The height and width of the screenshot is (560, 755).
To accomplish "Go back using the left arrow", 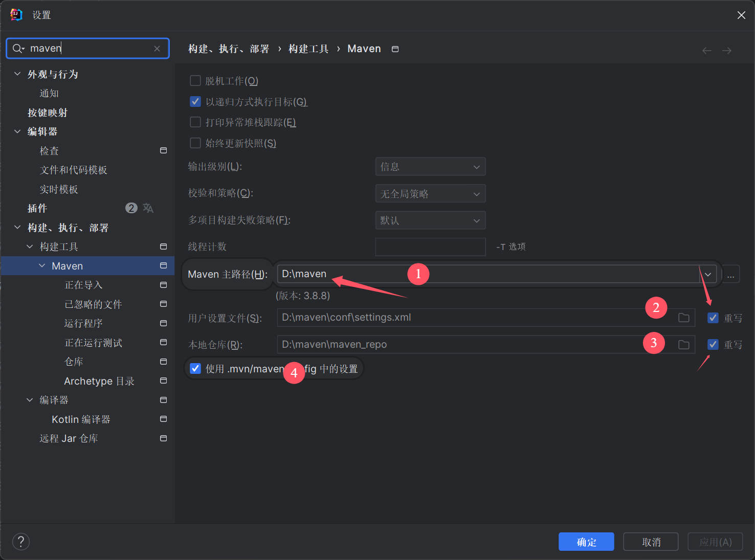I will click(x=707, y=51).
